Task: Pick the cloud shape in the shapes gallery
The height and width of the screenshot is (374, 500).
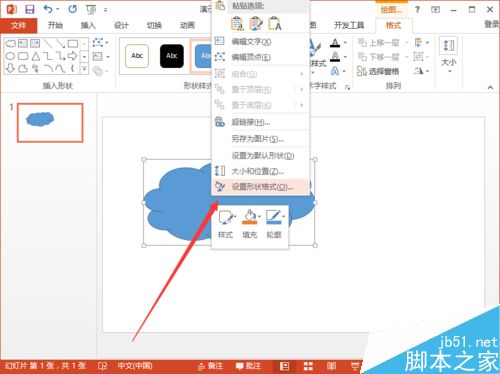Action: [x=10, y=43]
